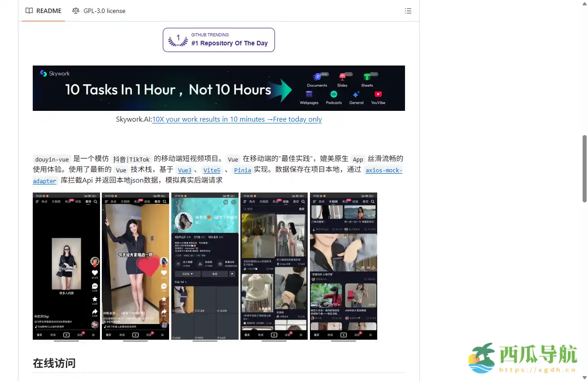Click the Vue3 hyperlink in the description
This screenshot has height=381, width=588.
click(184, 170)
